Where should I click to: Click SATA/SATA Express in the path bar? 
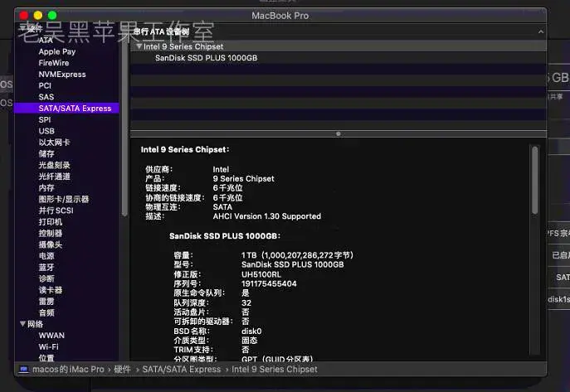coord(182,369)
